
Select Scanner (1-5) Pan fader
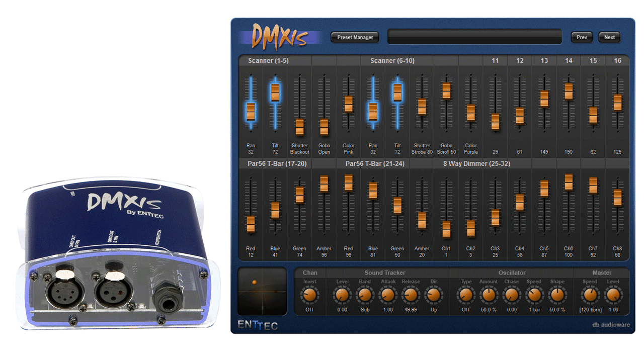(x=251, y=111)
